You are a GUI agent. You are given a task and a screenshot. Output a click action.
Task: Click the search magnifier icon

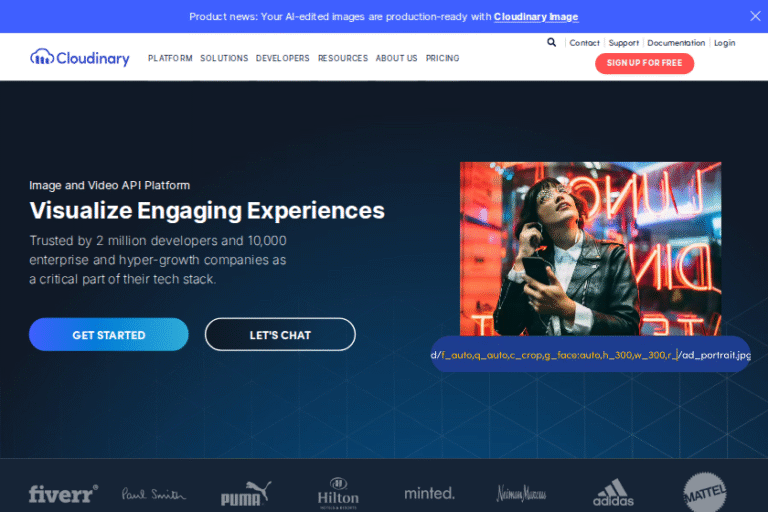(x=552, y=42)
